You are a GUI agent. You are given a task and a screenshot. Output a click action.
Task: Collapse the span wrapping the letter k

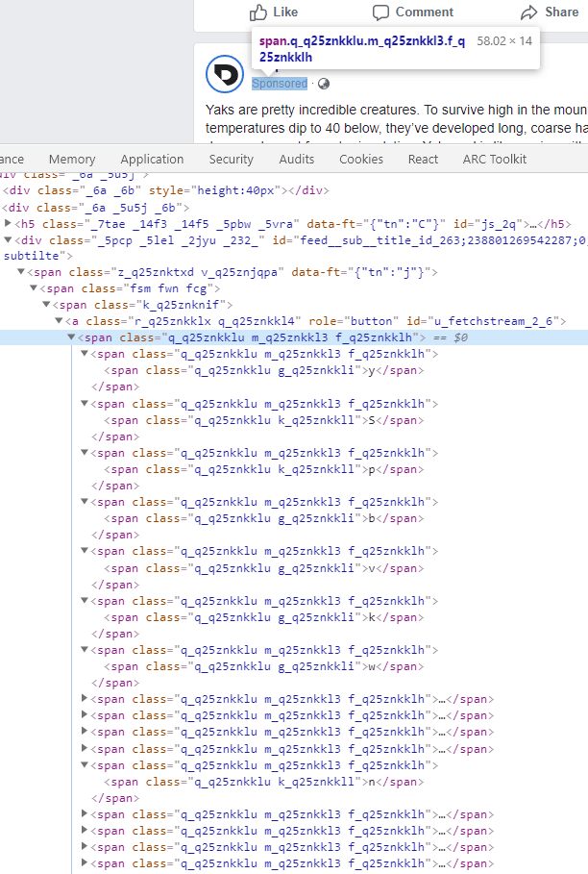pos(85,601)
